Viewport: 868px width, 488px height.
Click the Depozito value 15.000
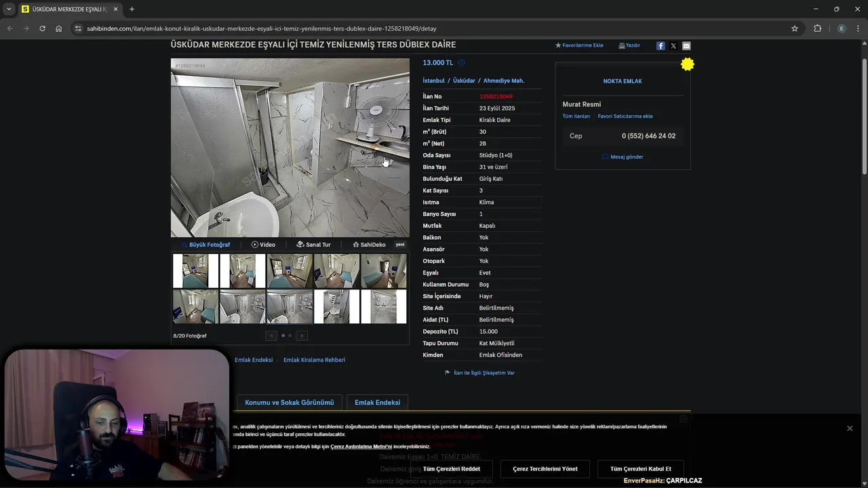pos(488,331)
